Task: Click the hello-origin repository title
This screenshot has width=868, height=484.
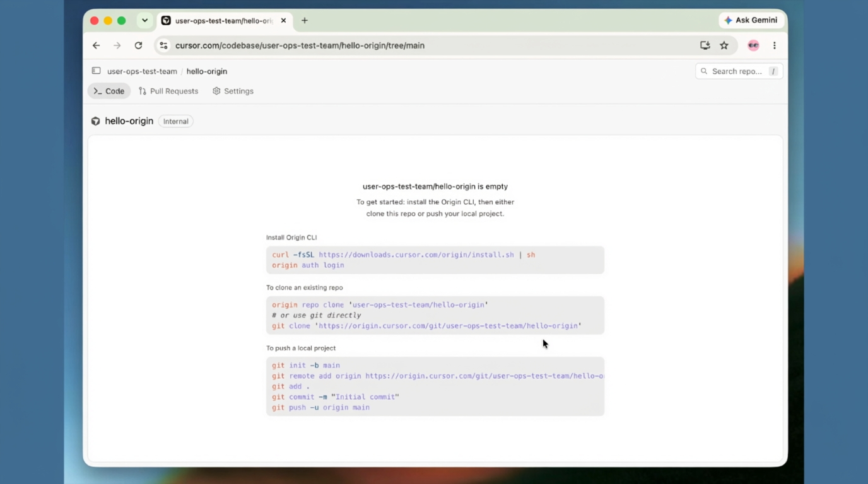Action: click(x=129, y=121)
